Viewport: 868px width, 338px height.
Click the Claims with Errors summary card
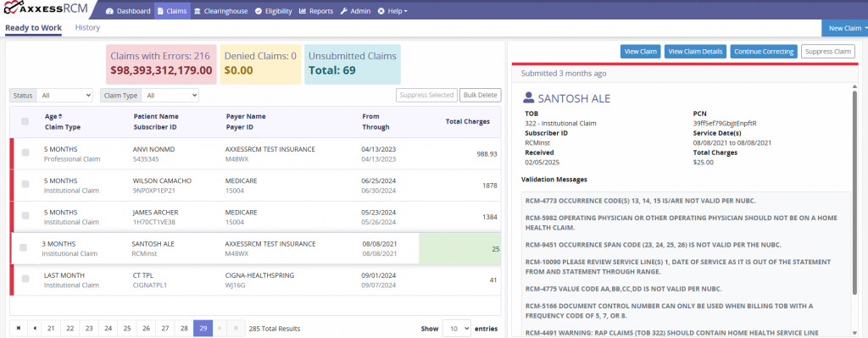point(160,64)
